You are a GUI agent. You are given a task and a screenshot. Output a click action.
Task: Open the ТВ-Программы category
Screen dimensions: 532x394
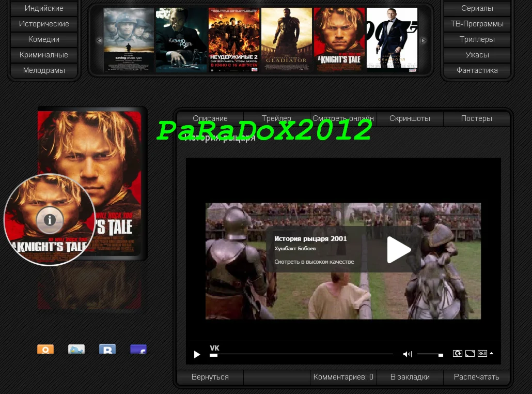477,24
